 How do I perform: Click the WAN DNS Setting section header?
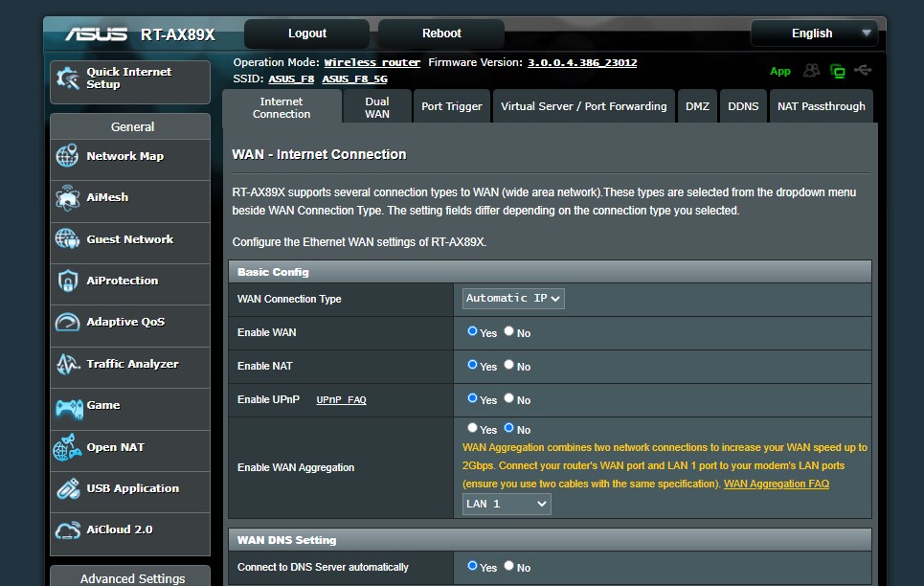[550, 540]
